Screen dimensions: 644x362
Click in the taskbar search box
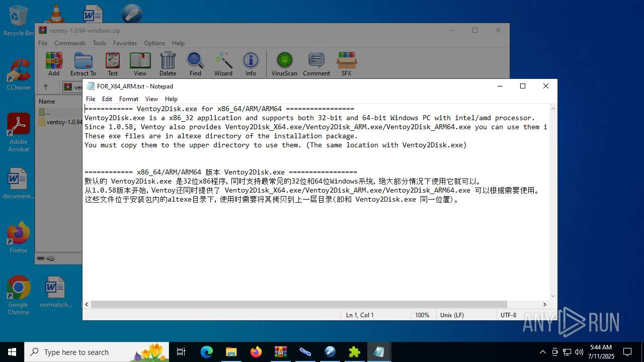pyautogui.click(x=97, y=352)
